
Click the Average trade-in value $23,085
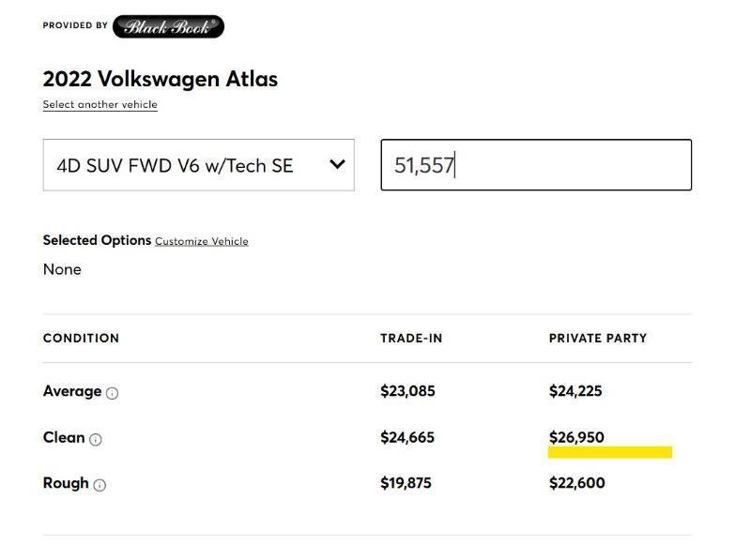click(407, 391)
